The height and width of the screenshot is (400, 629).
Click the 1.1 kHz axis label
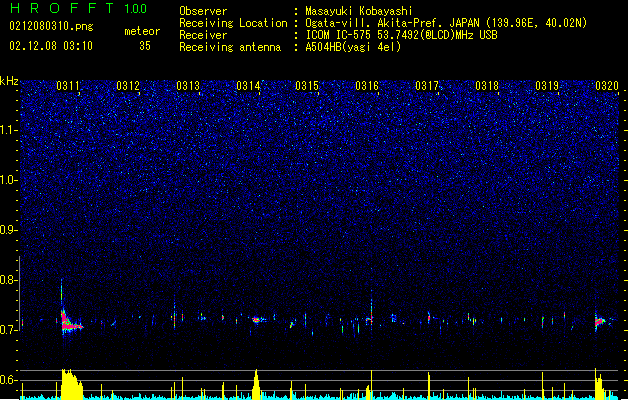pyautogui.click(x=8, y=130)
